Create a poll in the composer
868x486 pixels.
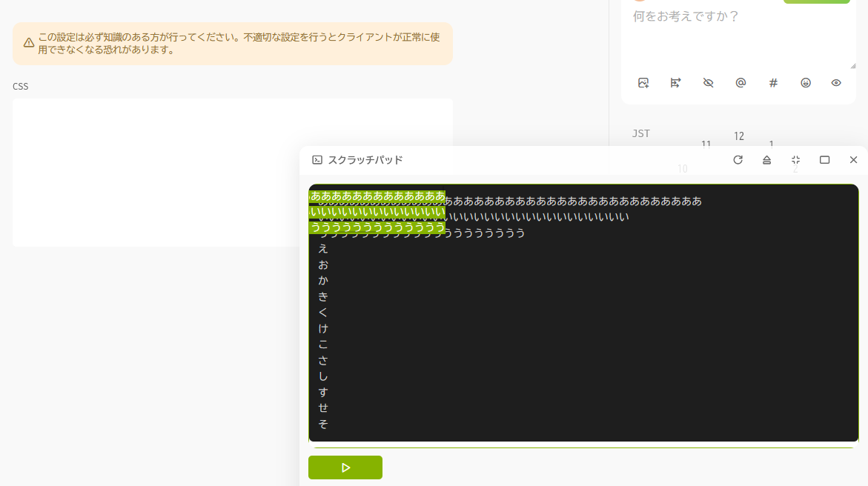coord(675,82)
